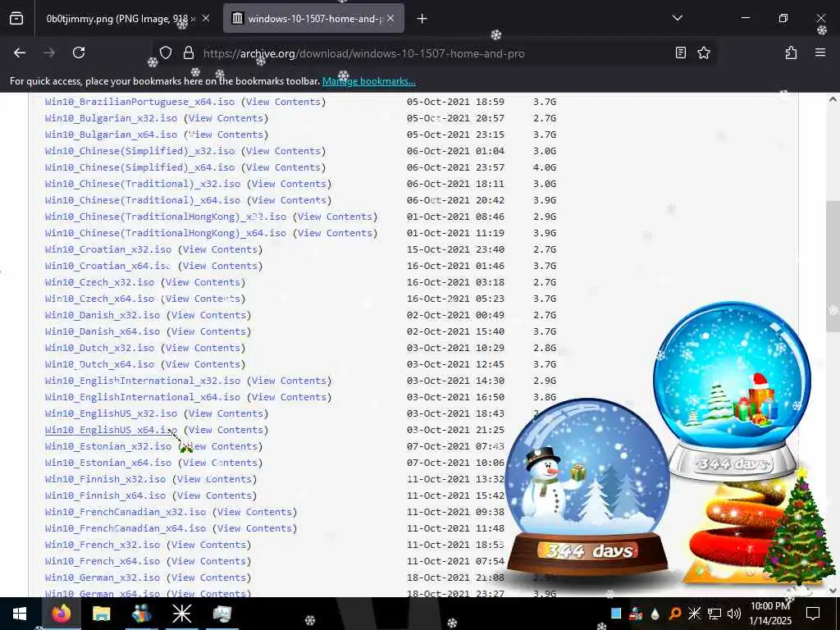The height and width of the screenshot is (630, 840).
Task: Click the snowman snow globe widget
Action: (x=587, y=488)
